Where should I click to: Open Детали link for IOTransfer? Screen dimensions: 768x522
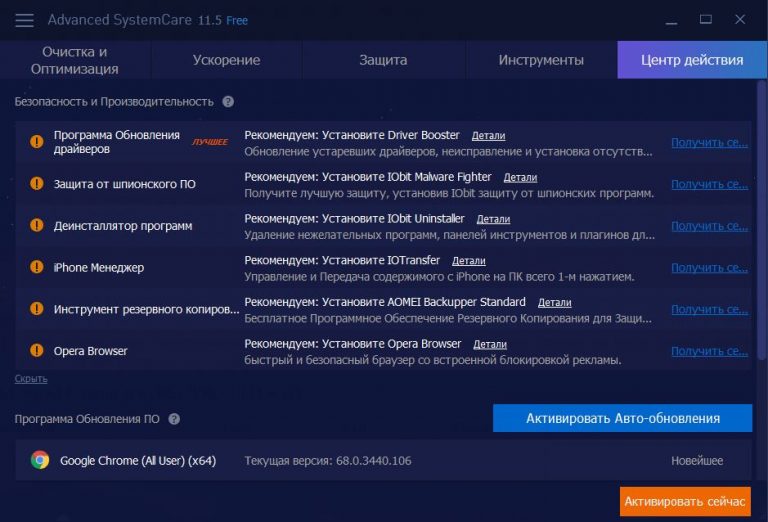coord(469,261)
